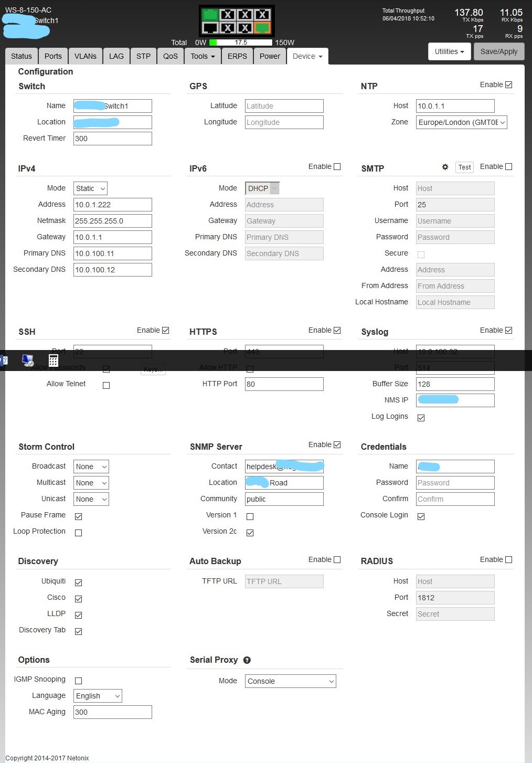Tick the RADIUS Enable checkbox
Image resolution: width=532 pixels, height=763 pixels.
click(x=508, y=560)
